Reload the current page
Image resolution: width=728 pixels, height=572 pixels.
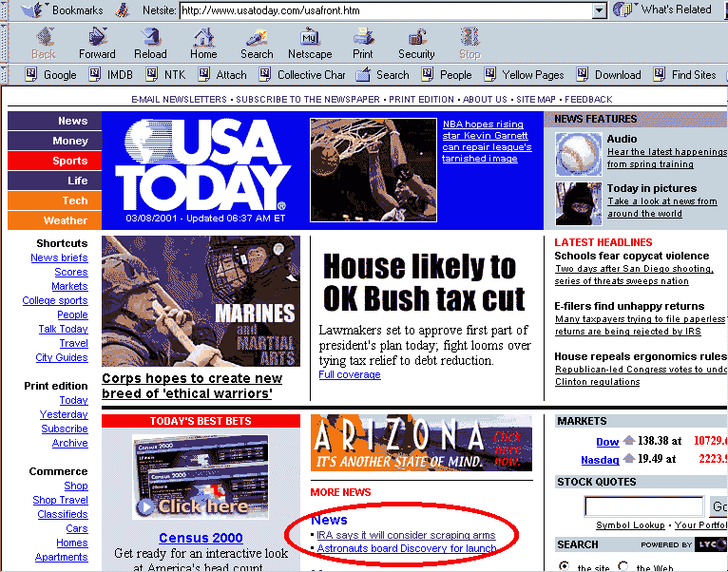tap(150, 37)
